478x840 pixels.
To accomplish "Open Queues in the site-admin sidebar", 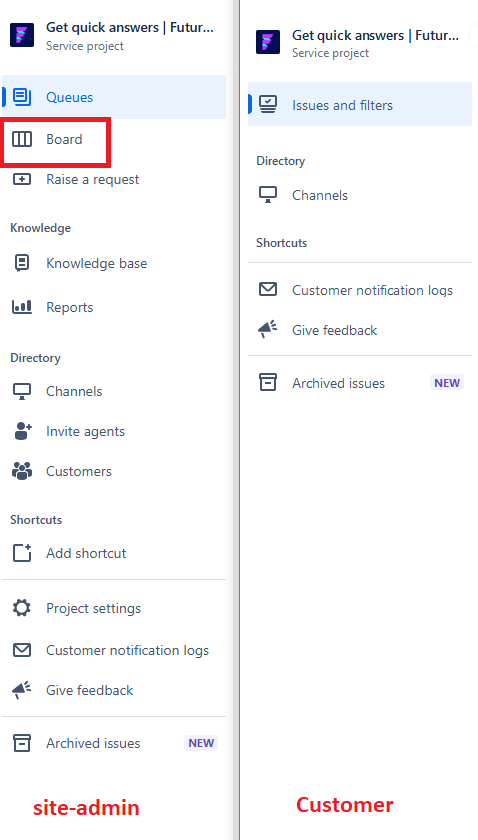I will click(114, 97).
